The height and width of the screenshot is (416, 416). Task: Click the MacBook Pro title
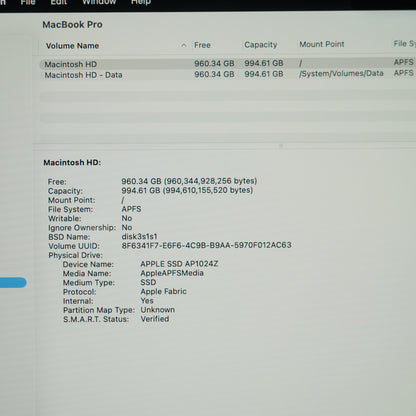(72, 25)
